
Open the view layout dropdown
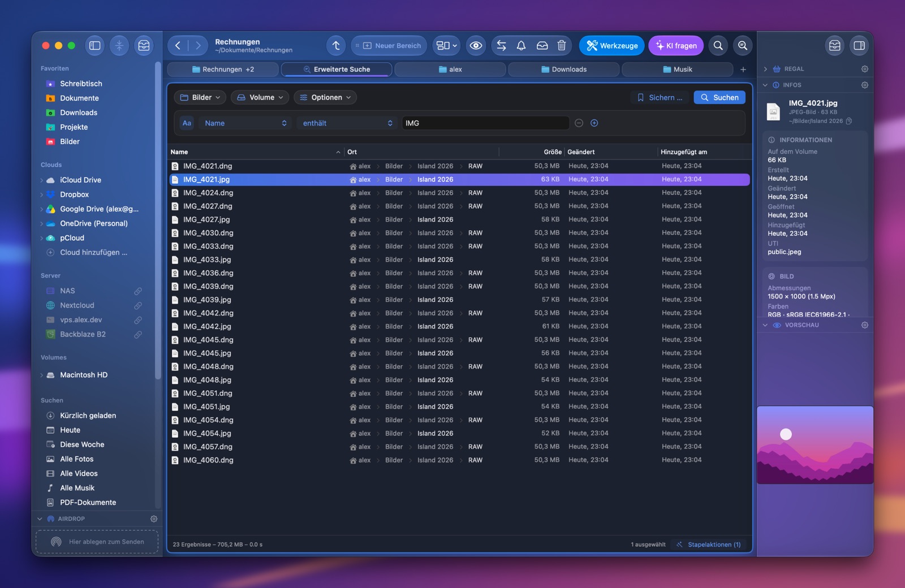coord(446,46)
